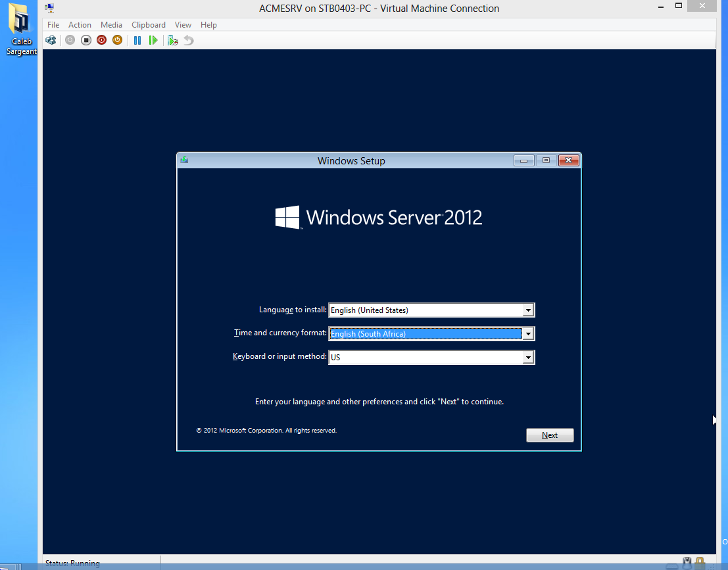This screenshot has height=570, width=728.
Task: Pause the virtual machine
Action: point(137,40)
